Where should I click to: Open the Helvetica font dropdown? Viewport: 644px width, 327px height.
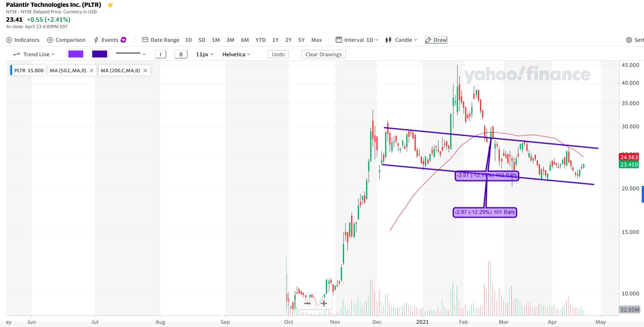[236, 54]
